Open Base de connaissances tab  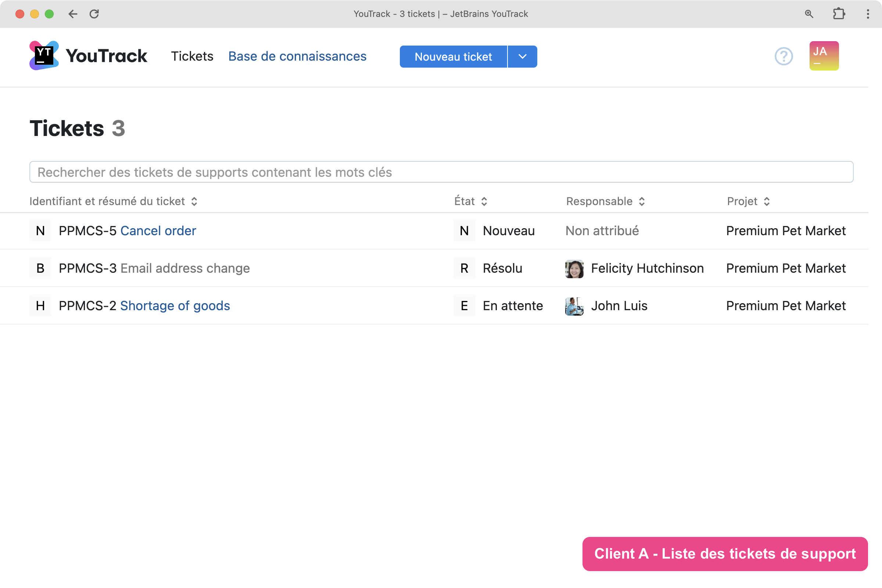coord(297,56)
